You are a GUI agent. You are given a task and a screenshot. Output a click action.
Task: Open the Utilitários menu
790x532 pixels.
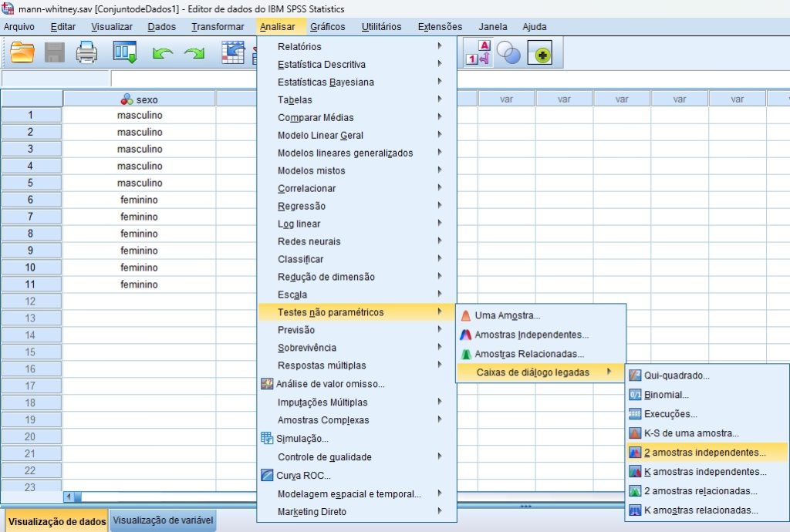(381, 27)
